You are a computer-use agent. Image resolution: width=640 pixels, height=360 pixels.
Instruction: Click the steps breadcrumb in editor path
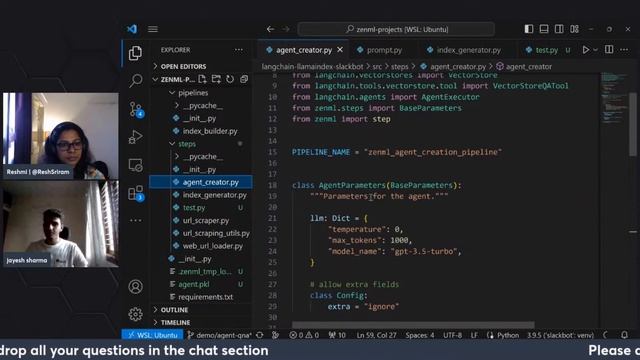click(400, 67)
